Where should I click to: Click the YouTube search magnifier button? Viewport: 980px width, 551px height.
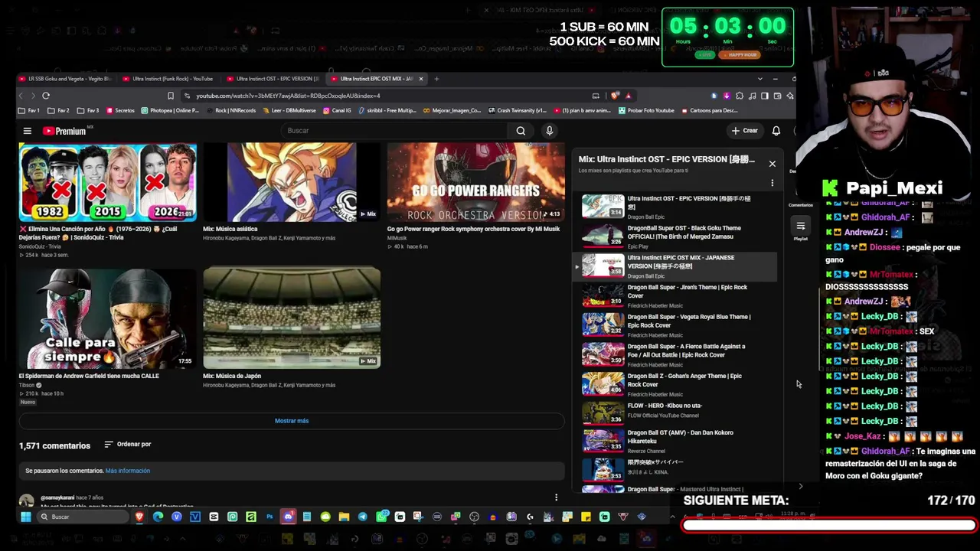coord(521,131)
